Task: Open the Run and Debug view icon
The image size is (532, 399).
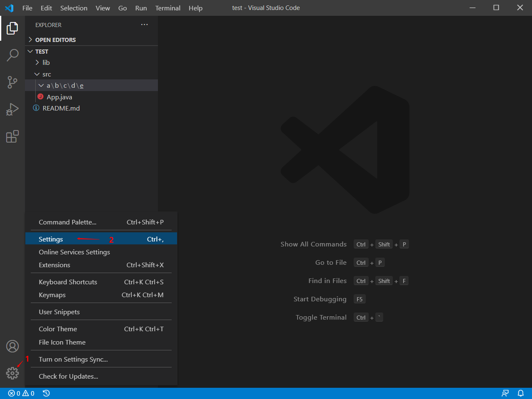Action: pyautogui.click(x=12, y=109)
